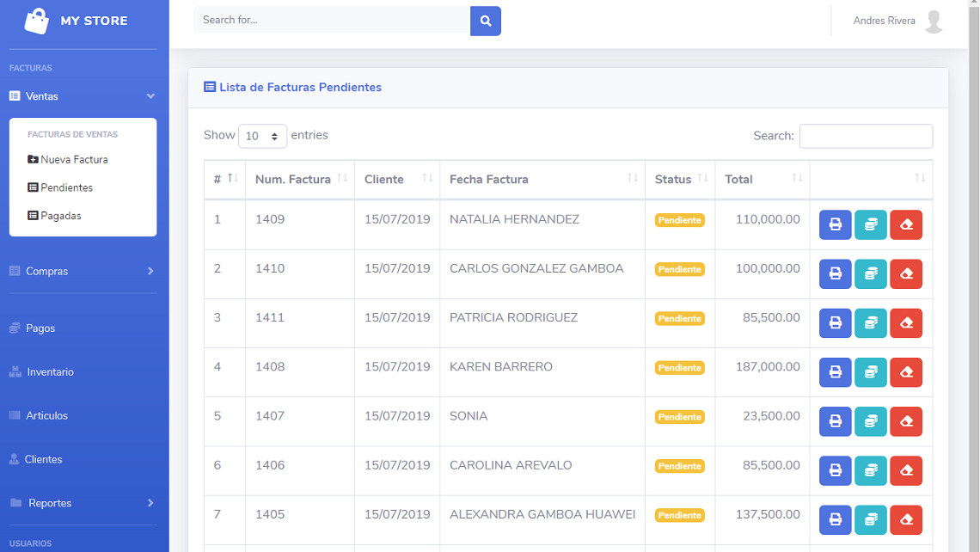Viewport: 980px width, 552px height.
Task: Click the blue search magnifier button
Action: (x=485, y=21)
